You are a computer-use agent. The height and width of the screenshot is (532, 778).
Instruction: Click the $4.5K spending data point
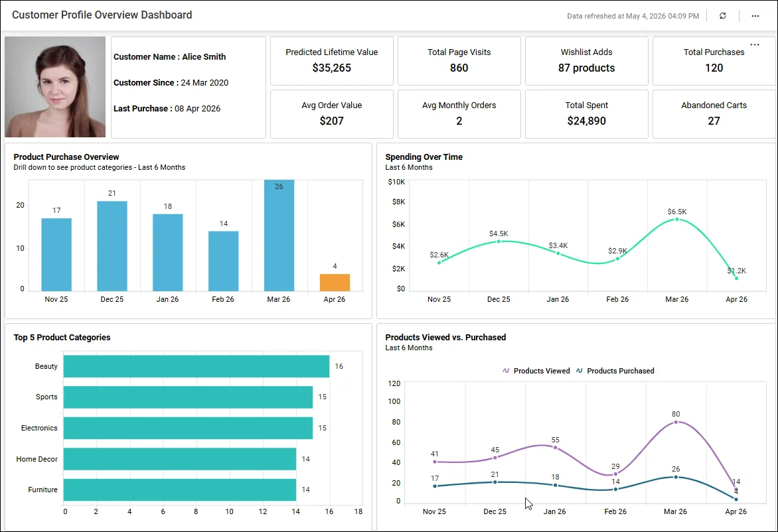499,241
